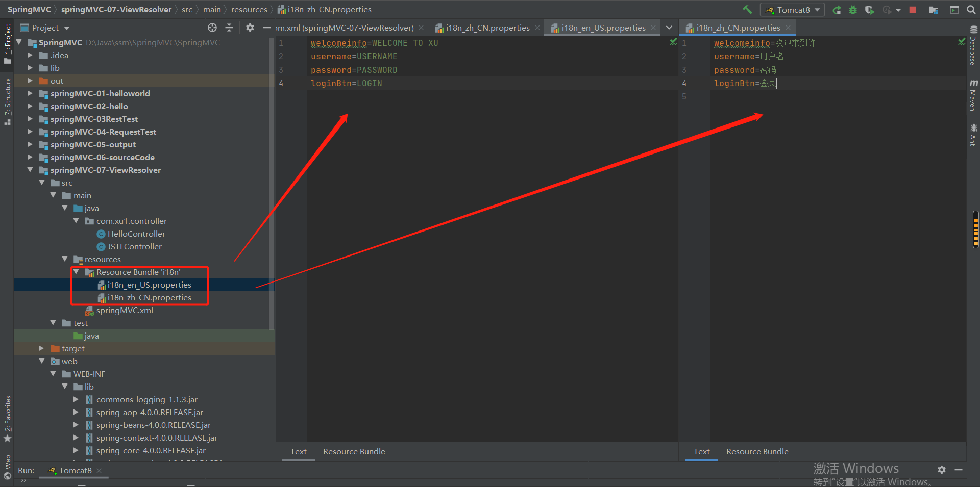This screenshot has height=487, width=980.
Task: Click the Run Anything icon
Action: pos(954,10)
